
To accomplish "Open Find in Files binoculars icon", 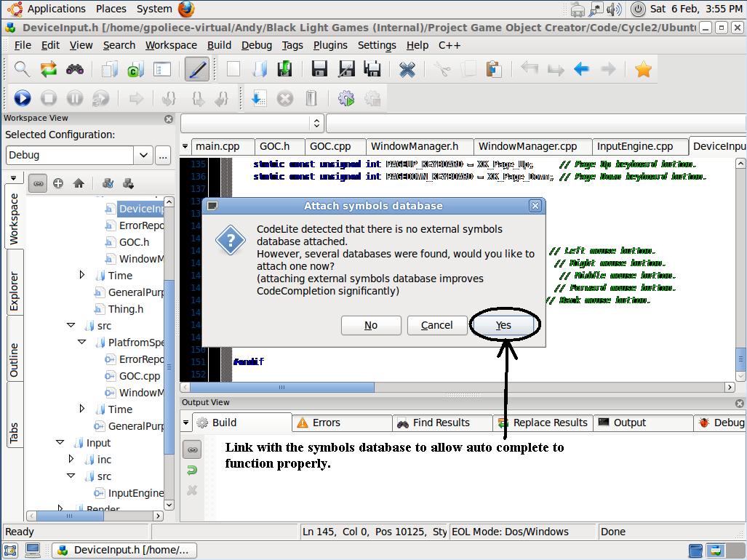I will click(x=75, y=70).
